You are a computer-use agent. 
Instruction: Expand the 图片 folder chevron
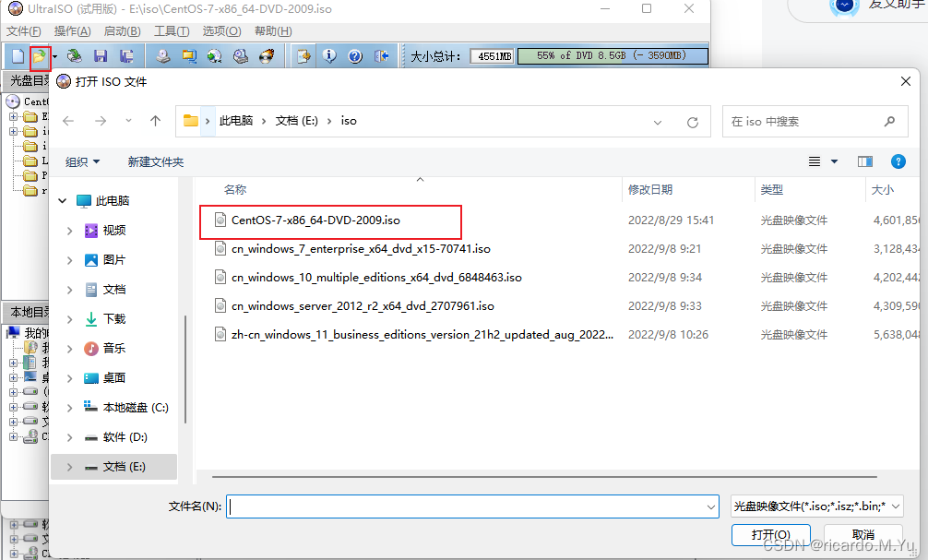70,260
